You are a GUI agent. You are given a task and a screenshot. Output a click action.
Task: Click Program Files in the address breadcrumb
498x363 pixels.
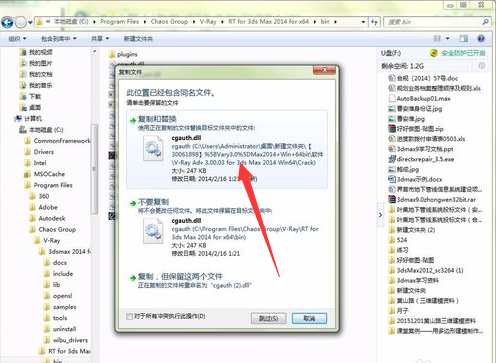(119, 22)
